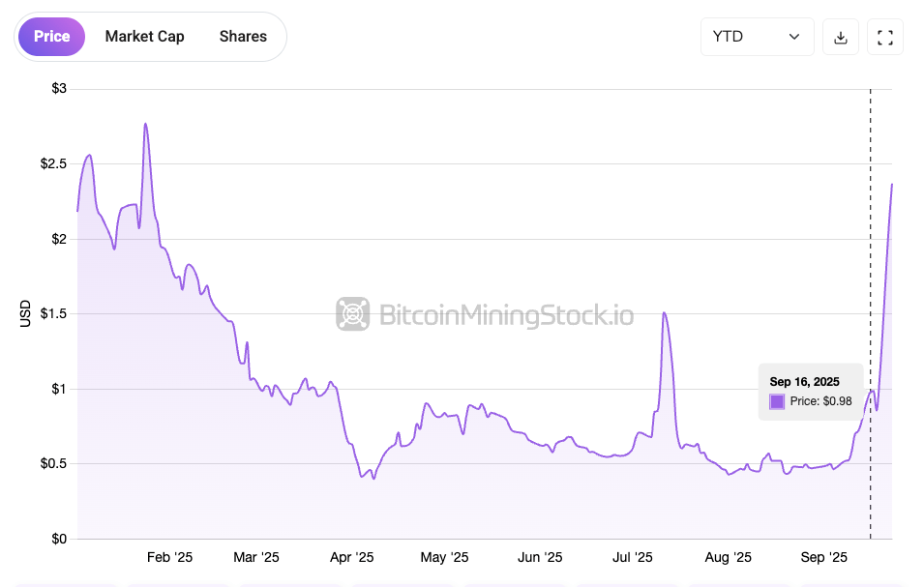924x587 pixels.
Task: Click the chevron arrow next to YTD
Action: click(x=794, y=37)
